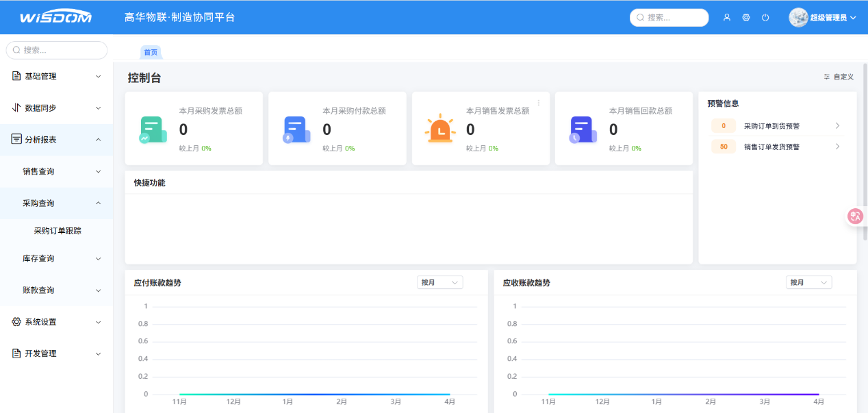The width and height of the screenshot is (868, 413).
Task: Open 采购订单跟踪 in the sidebar
Action: (x=57, y=231)
